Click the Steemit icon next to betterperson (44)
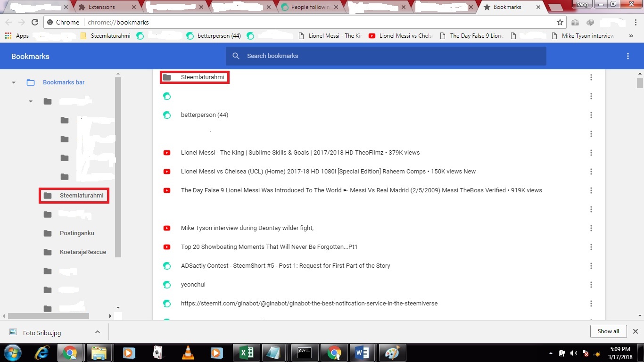Screen dimensions: 644x362 (x=166, y=115)
